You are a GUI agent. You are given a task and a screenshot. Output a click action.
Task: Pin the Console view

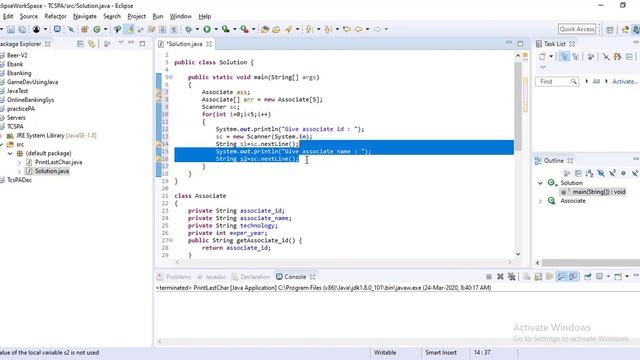tap(587, 277)
